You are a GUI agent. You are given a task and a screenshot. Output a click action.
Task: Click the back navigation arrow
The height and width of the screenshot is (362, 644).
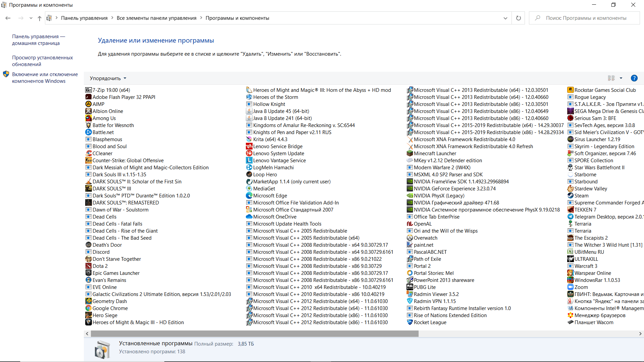8,18
